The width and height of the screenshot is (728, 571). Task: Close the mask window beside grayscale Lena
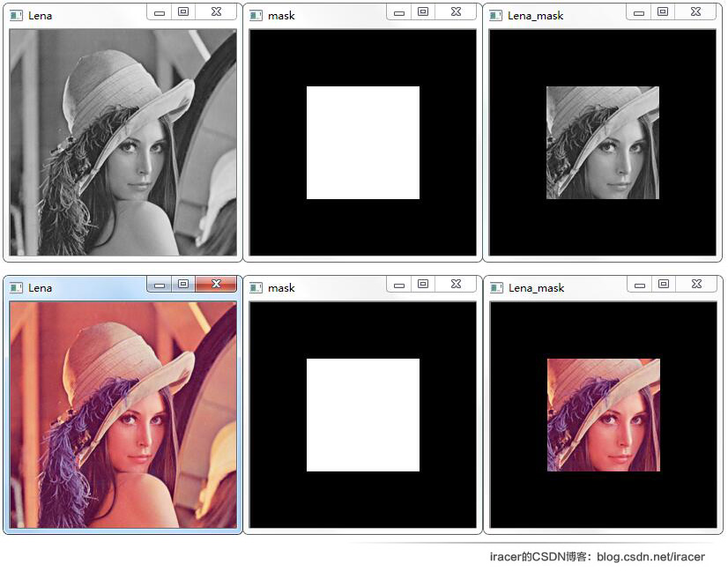[456, 12]
